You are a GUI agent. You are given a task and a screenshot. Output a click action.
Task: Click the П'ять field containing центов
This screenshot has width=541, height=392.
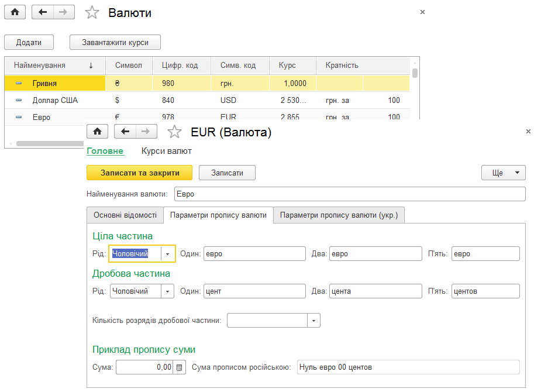(485, 291)
